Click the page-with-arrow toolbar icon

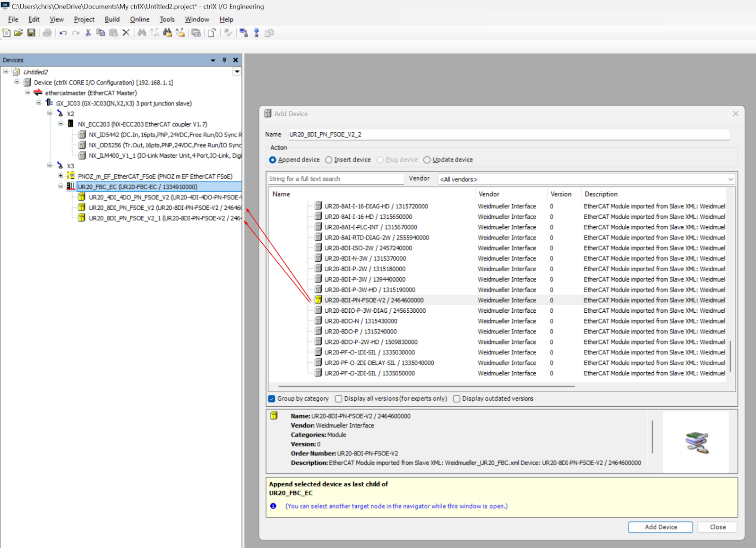(212, 33)
